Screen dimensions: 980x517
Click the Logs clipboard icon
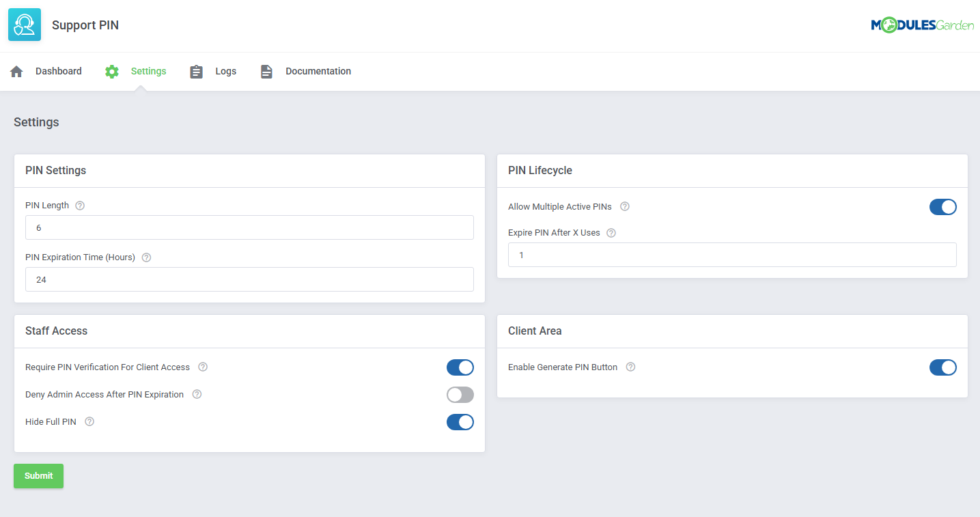tap(197, 71)
